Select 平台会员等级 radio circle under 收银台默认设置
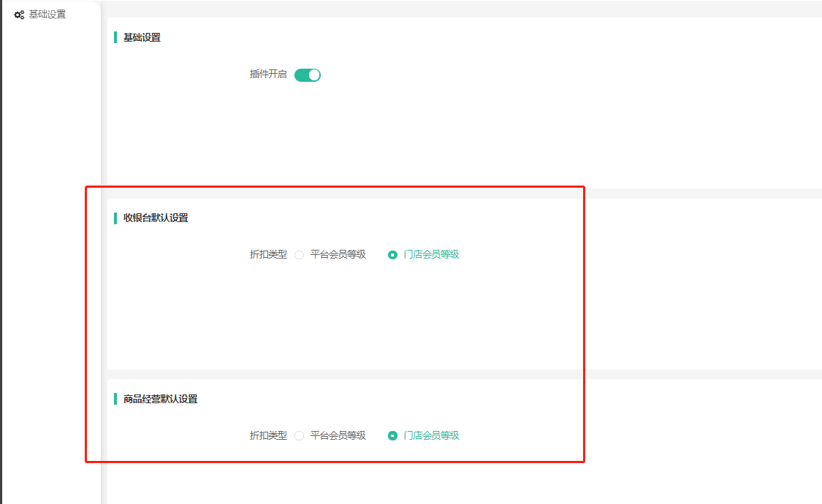 pyautogui.click(x=300, y=255)
